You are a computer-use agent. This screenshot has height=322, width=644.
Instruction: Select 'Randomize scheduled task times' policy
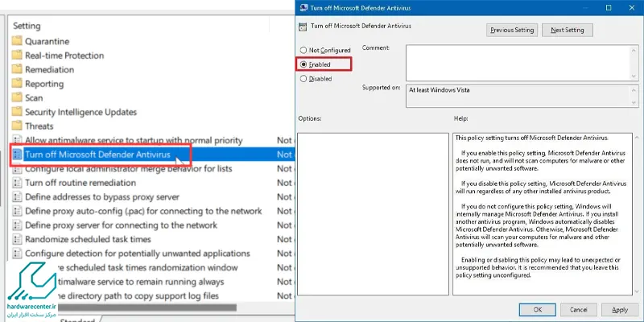[x=89, y=239]
